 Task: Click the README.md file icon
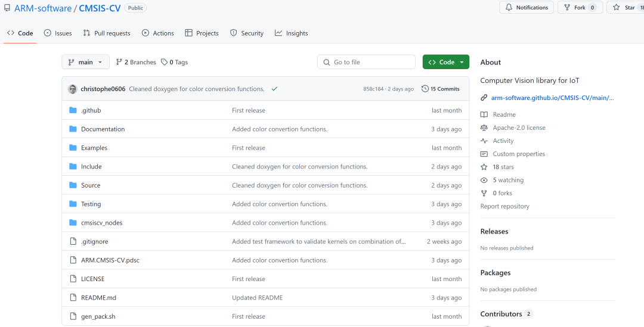(x=73, y=297)
